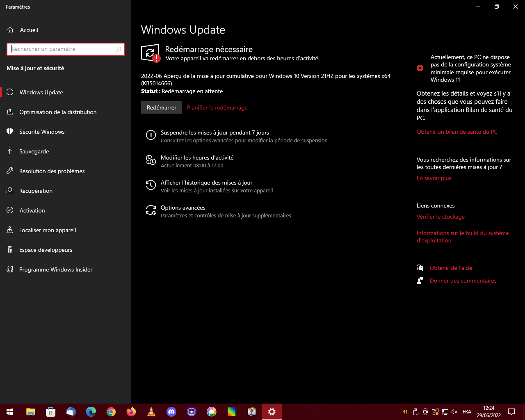Open Optimisation de la distribution
525x420 pixels.
[x=66, y=112]
